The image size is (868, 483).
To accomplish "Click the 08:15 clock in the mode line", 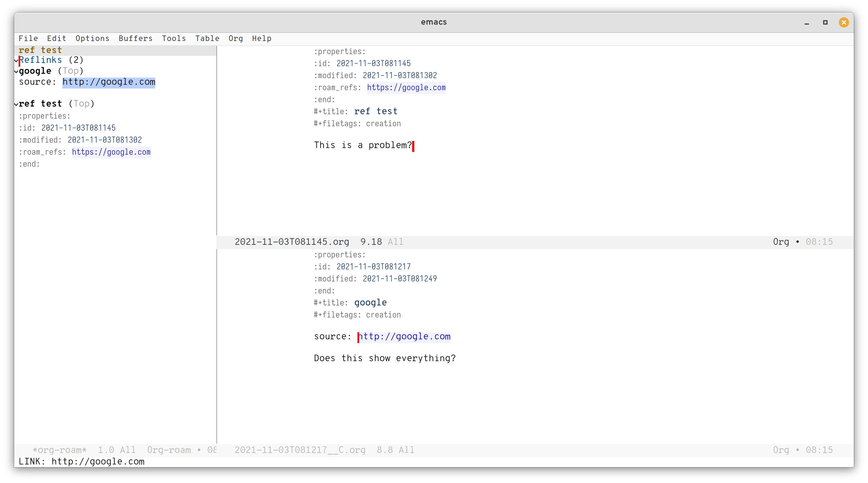I will pos(819,450).
